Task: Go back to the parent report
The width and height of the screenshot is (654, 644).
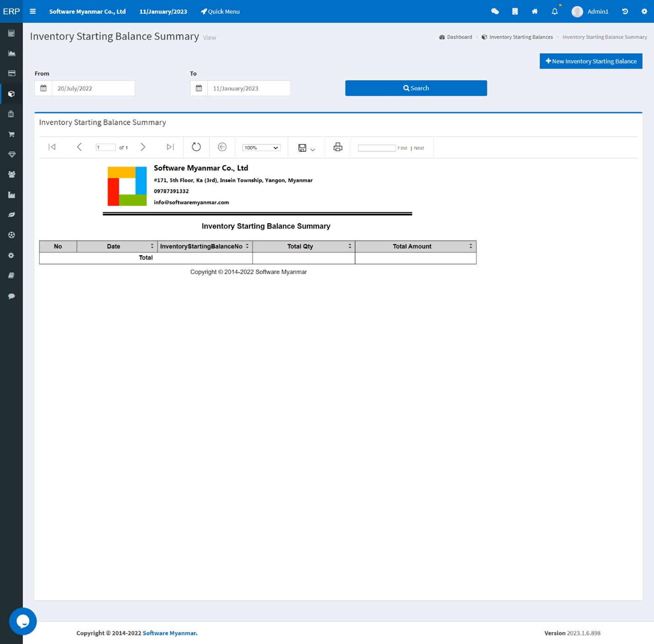Action: click(222, 147)
